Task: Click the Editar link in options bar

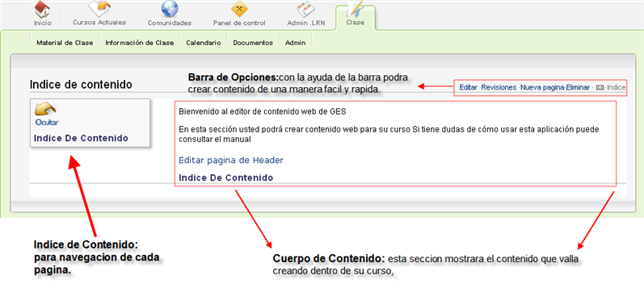Action: click(x=468, y=87)
